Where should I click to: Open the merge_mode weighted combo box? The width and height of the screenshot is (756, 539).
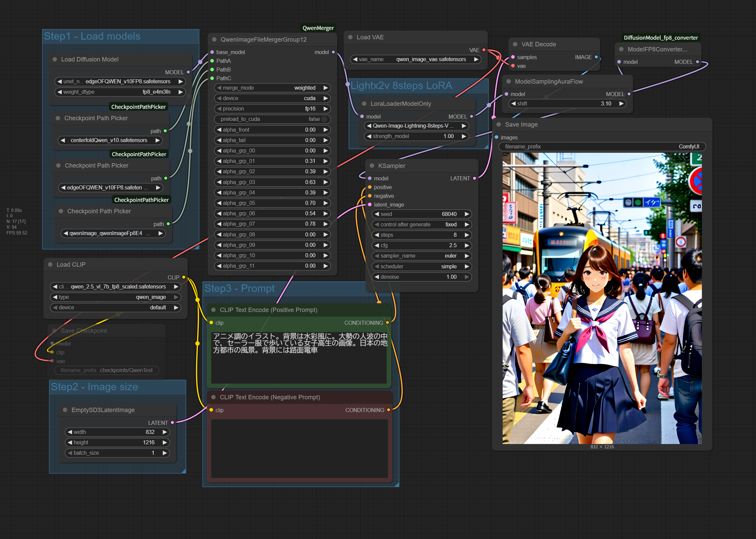tap(272, 88)
